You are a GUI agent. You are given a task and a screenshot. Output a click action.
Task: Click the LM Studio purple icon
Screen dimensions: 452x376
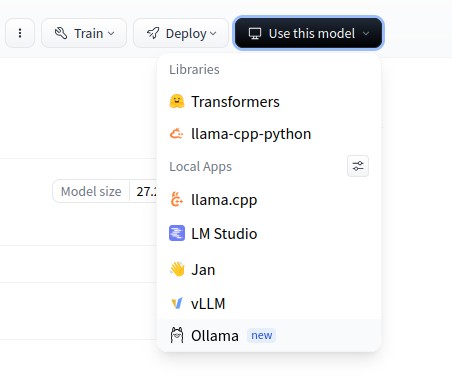[x=177, y=233]
